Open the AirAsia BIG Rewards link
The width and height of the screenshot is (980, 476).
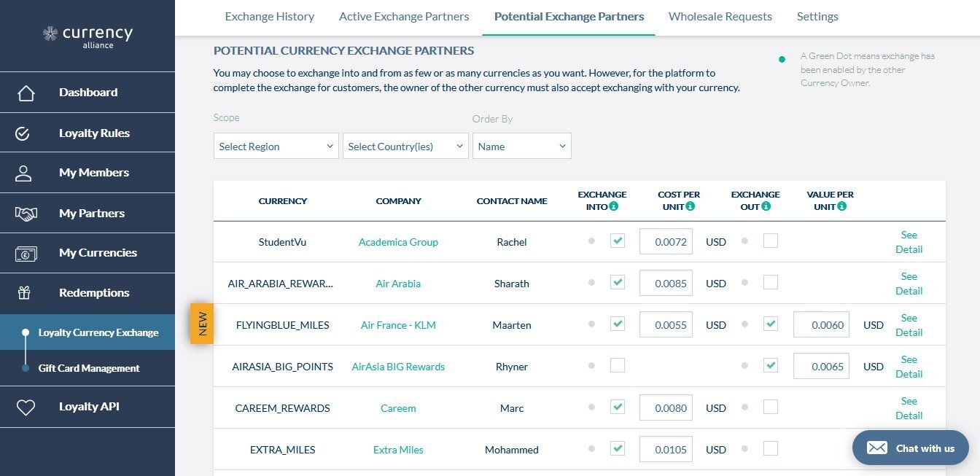398,367
